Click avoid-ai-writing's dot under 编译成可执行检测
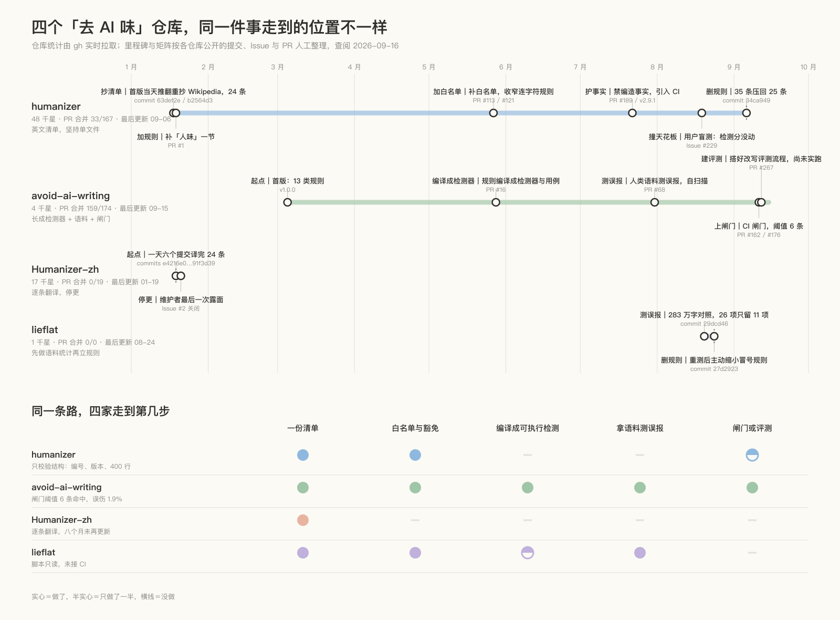The height and width of the screenshot is (620, 840). 528,488
